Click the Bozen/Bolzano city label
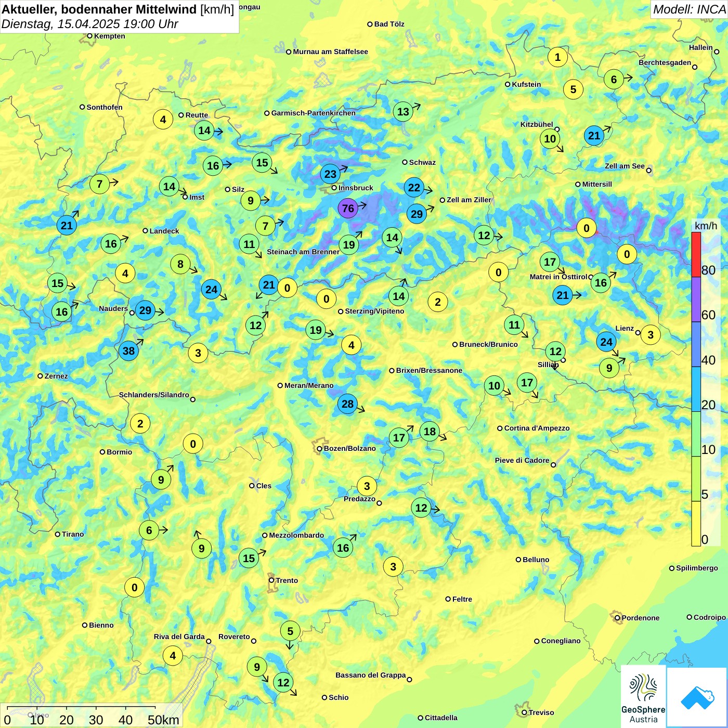 click(x=349, y=448)
